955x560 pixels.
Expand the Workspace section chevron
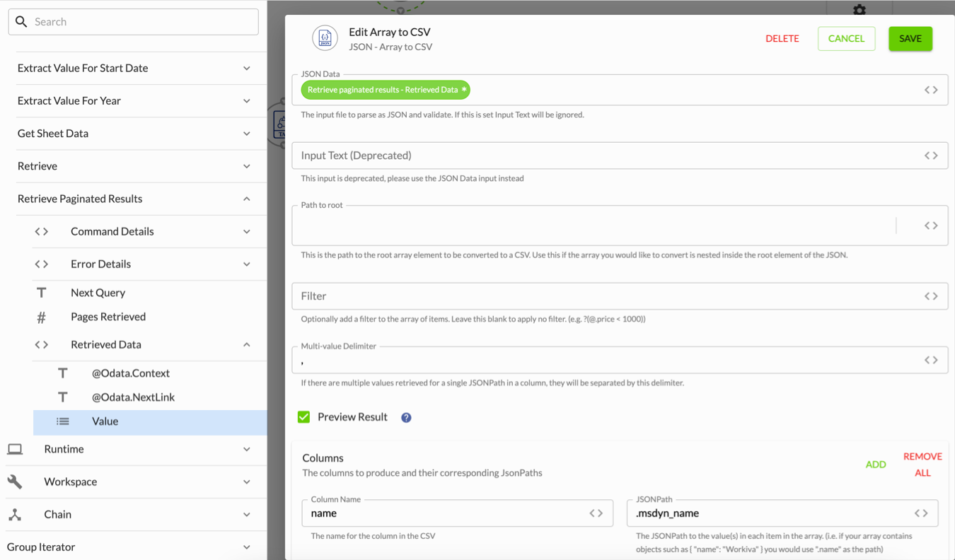point(247,482)
